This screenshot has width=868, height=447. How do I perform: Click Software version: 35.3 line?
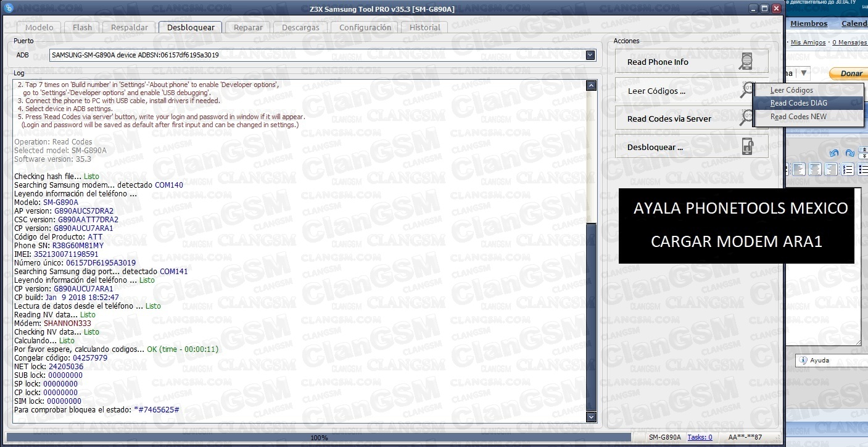[x=52, y=159]
